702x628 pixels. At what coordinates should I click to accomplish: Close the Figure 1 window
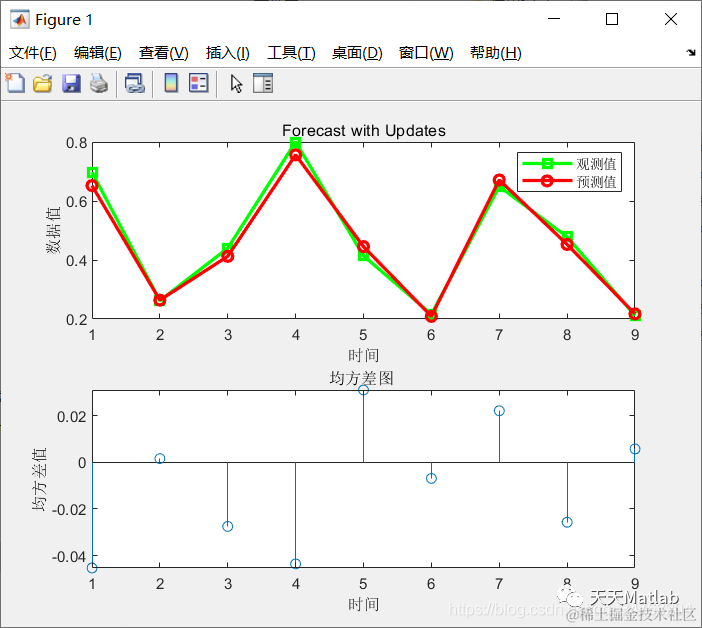pyautogui.click(x=671, y=19)
